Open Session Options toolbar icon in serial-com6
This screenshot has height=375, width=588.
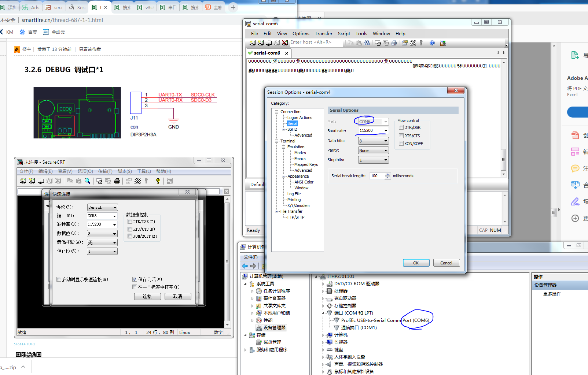pyautogui.click(x=405, y=43)
